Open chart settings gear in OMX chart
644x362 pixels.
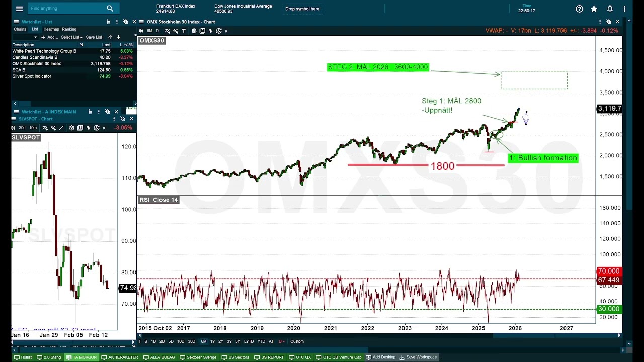point(194,31)
